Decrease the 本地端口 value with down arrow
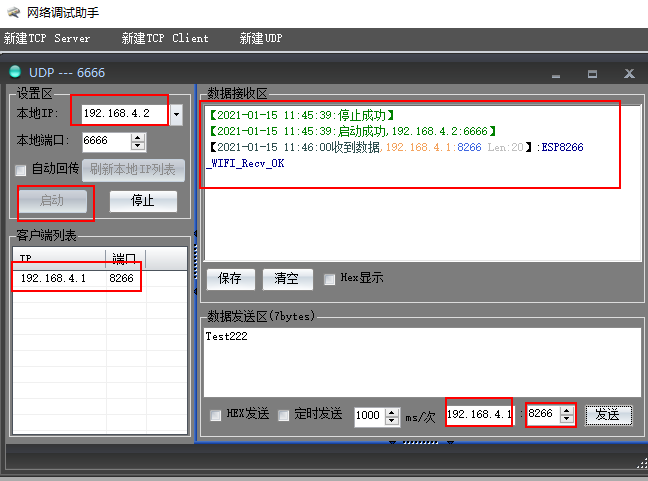 click(x=138, y=146)
